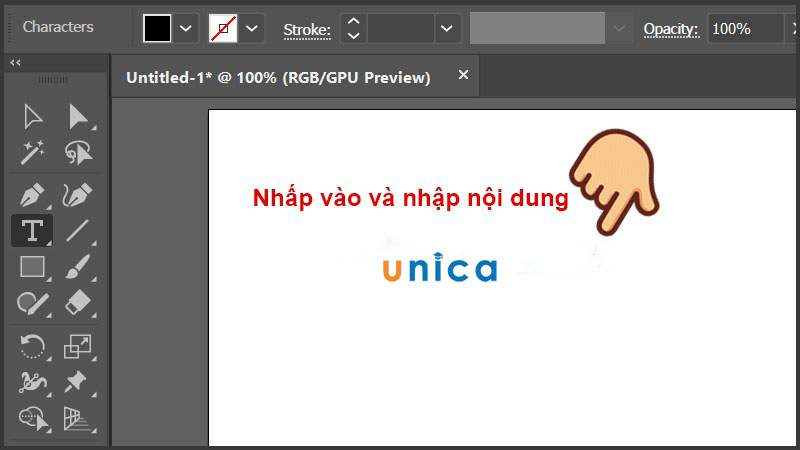Open the Opacity panel link

coord(671,29)
